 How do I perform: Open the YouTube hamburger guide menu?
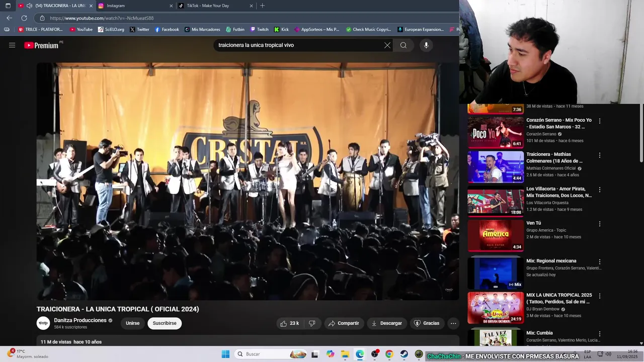12,45
